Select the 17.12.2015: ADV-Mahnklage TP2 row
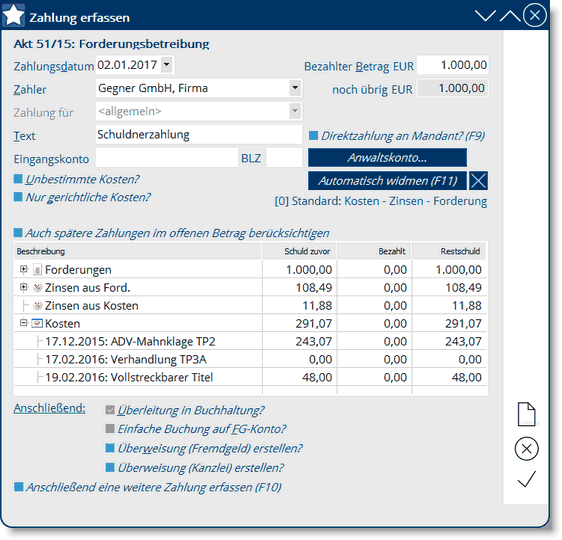 pyautogui.click(x=250, y=341)
